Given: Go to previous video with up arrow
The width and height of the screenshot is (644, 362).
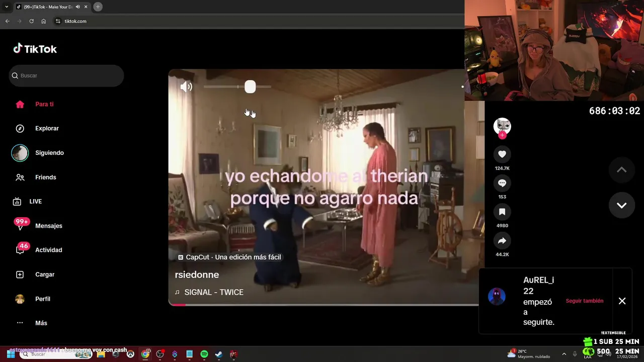Looking at the screenshot, I should [x=622, y=170].
